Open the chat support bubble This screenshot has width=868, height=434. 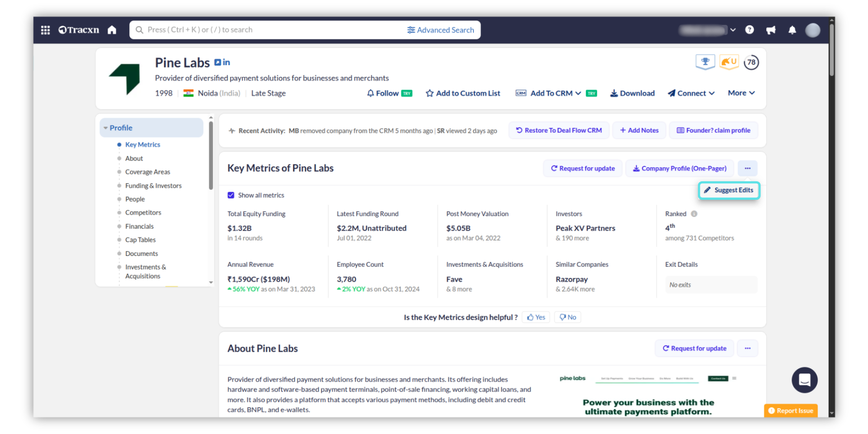pos(804,380)
